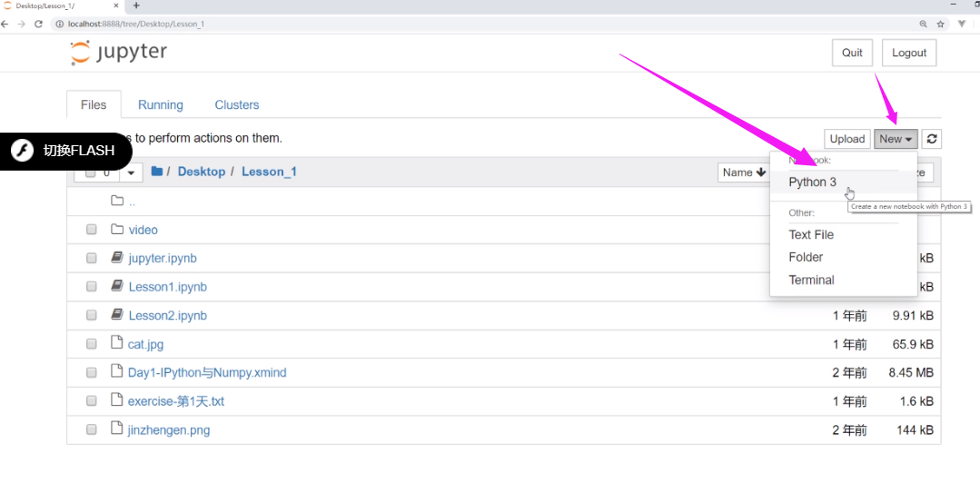980x493 pixels.
Task: Open Lesson1.ipynb notebook
Action: pyautogui.click(x=167, y=288)
